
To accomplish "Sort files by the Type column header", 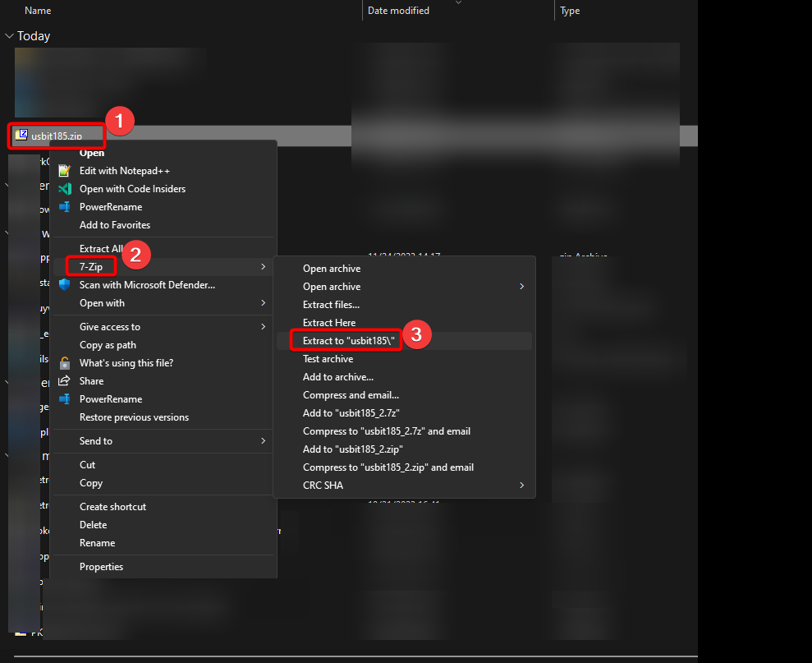I will [570, 11].
